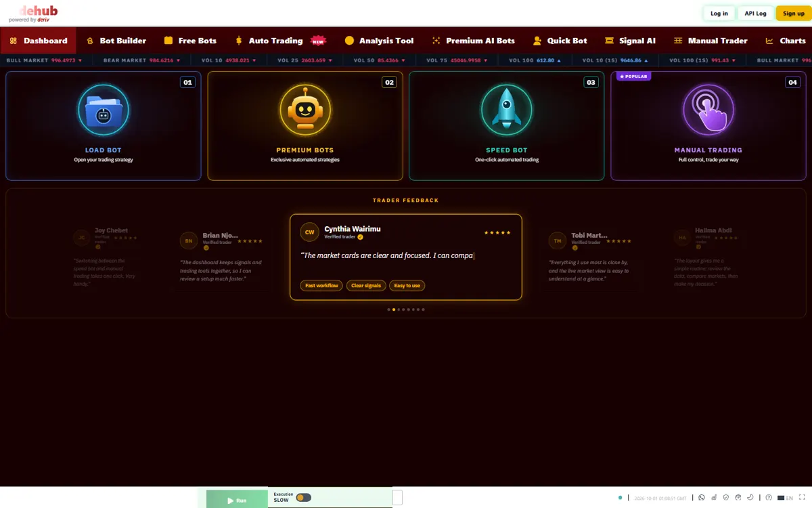
Task: Click the Easy to use tag
Action: pos(407,286)
